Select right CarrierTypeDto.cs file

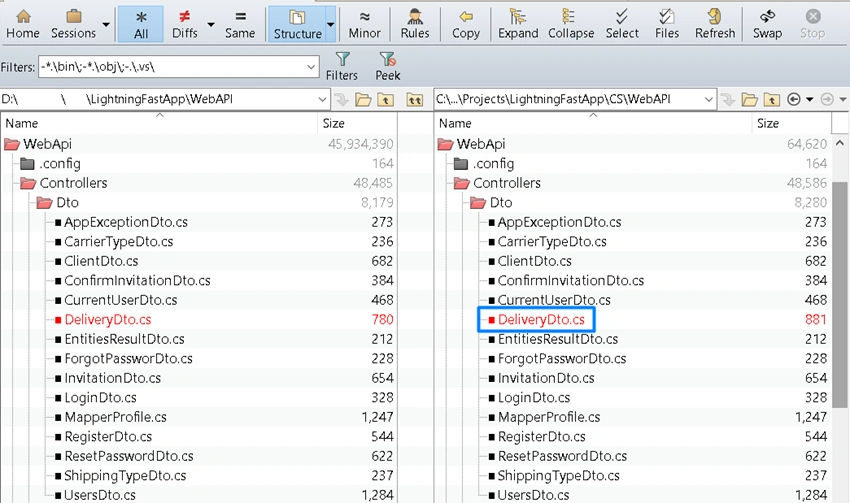coord(552,242)
